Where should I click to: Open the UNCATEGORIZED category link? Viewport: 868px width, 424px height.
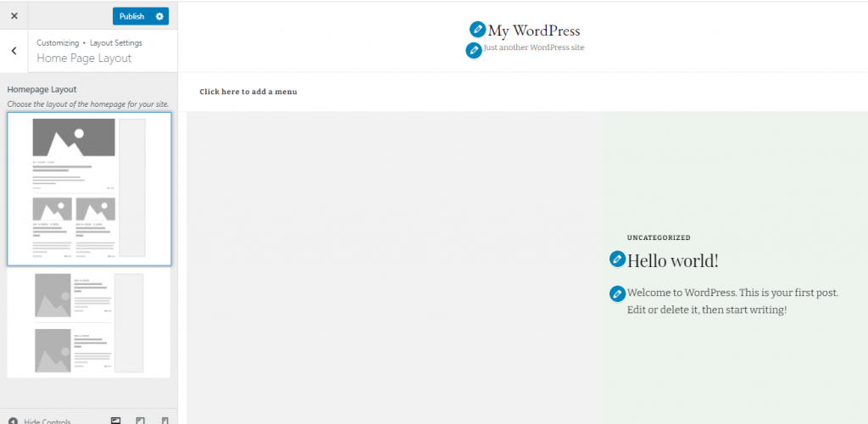click(659, 237)
